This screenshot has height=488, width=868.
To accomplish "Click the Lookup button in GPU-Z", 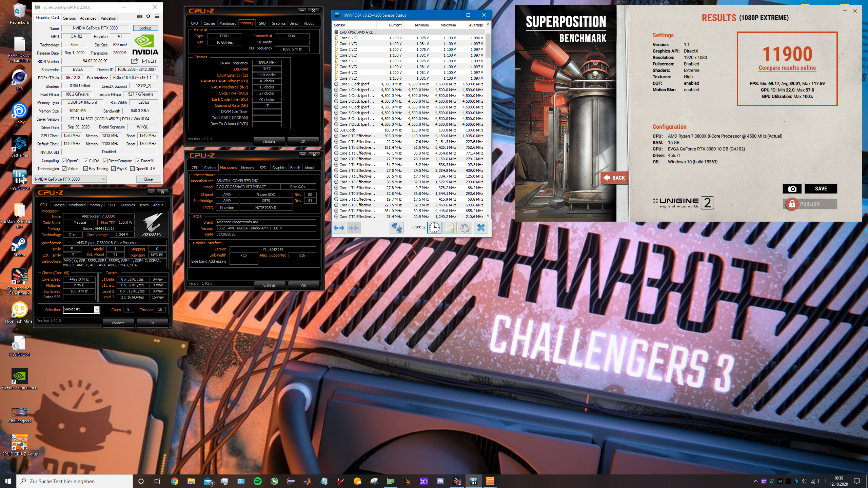I will click(x=145, y=28).
